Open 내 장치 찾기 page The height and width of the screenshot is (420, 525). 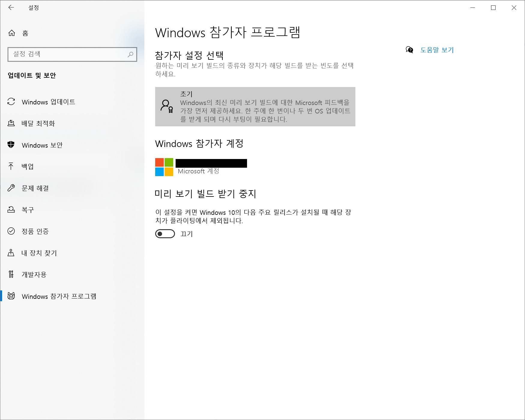pyautogui.click(x=72, y=253)
